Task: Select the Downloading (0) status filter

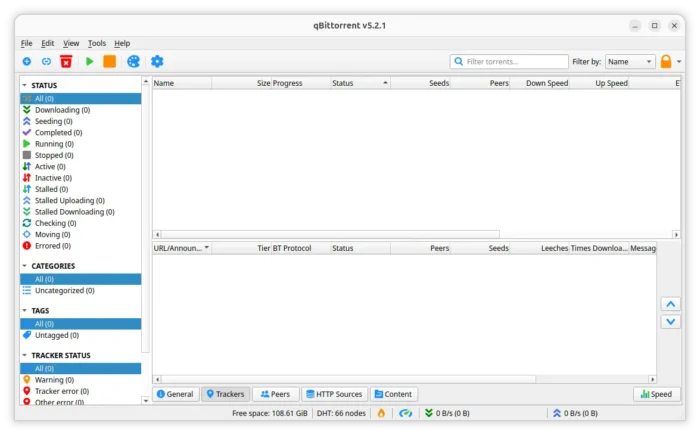Action: coord(81,110)
